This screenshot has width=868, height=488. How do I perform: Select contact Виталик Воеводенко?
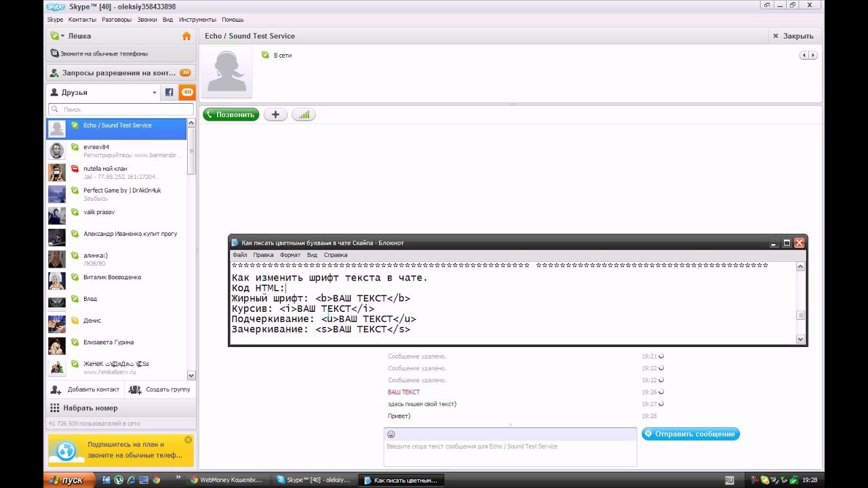pyautogui.click(x=116, y=281)
